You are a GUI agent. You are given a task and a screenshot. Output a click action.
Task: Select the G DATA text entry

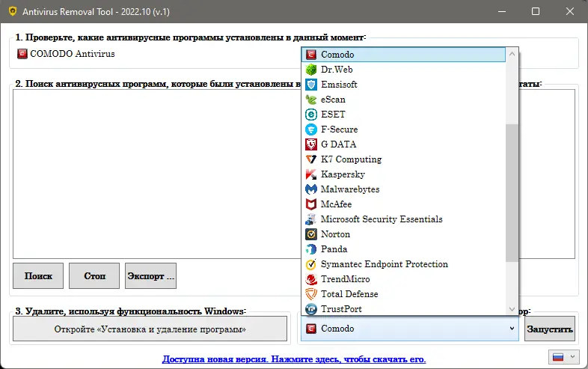tap(339, 144)
